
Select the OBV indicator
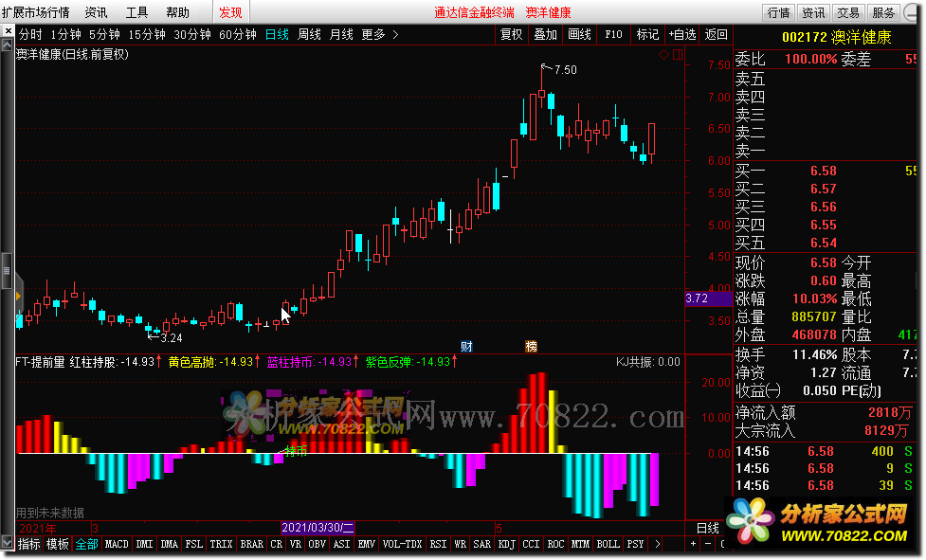(318, 544)
